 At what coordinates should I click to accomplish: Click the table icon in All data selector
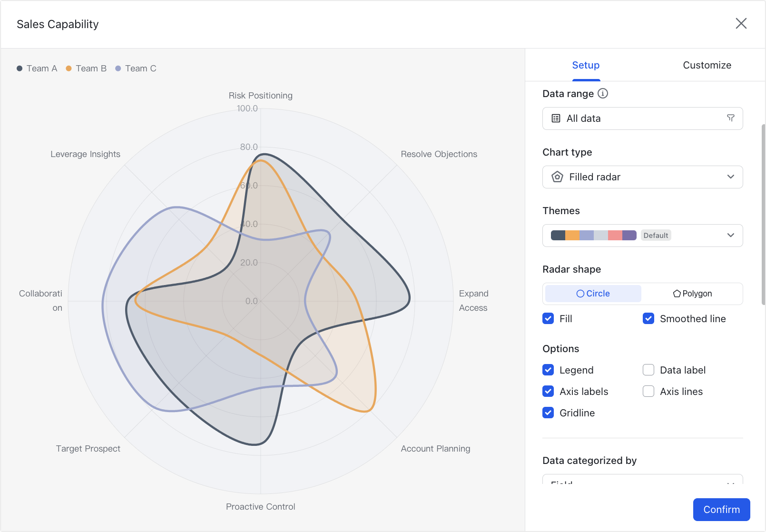coord(555,118)
